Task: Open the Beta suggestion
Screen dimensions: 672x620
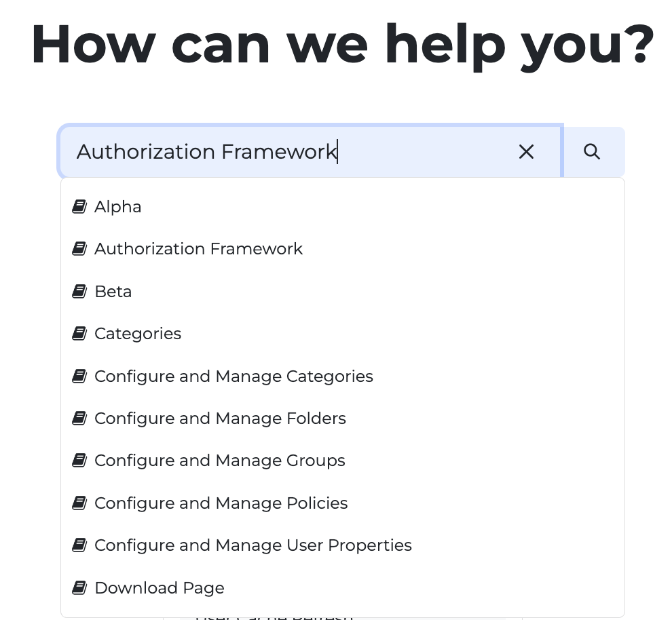Action: point(113,292)
